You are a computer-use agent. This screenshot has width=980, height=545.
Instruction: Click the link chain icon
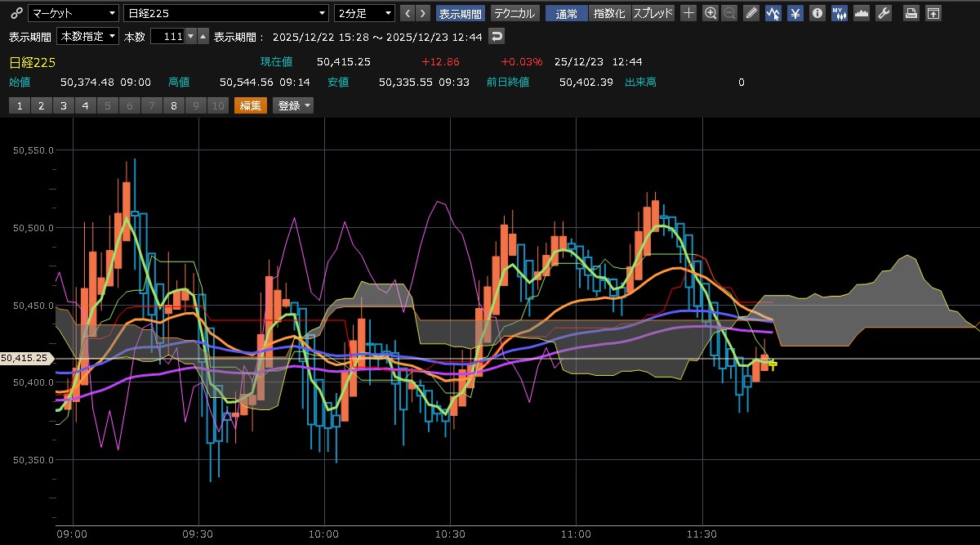(x=15, y=13)
